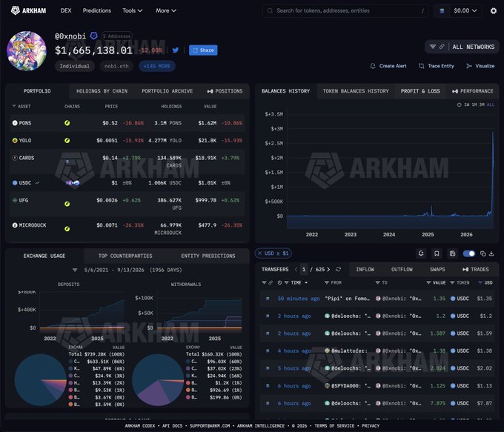Click Trace Entity
Image resolution: width=504 pixels, height=432 pixels.
click(436, 66)
